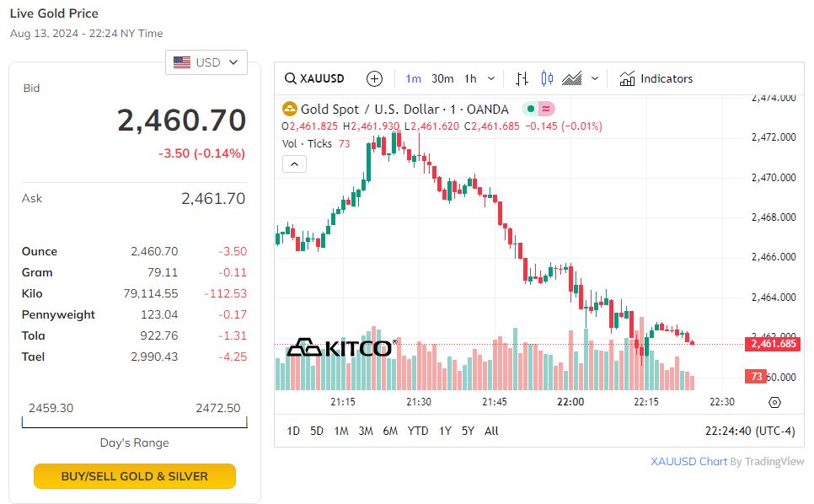This screenshot has width=814, height=504.
Task: Expand the time interval dropdown arrow
Action: (x=492, y=78)
